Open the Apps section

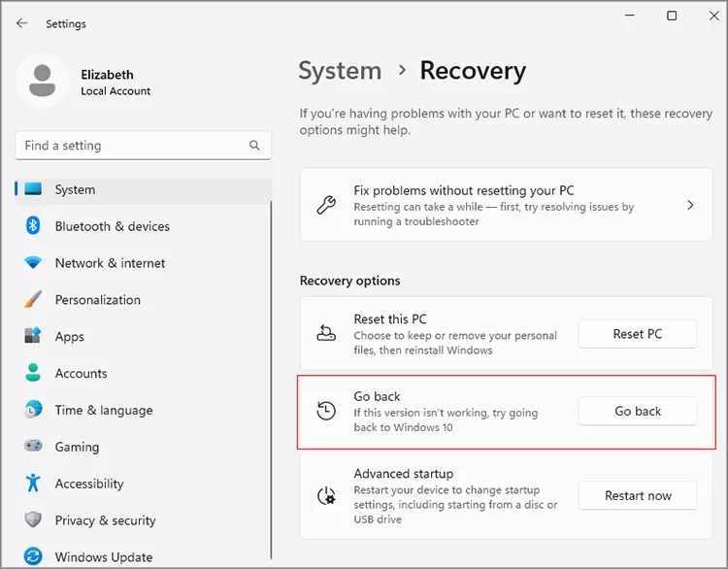[143, 336]
